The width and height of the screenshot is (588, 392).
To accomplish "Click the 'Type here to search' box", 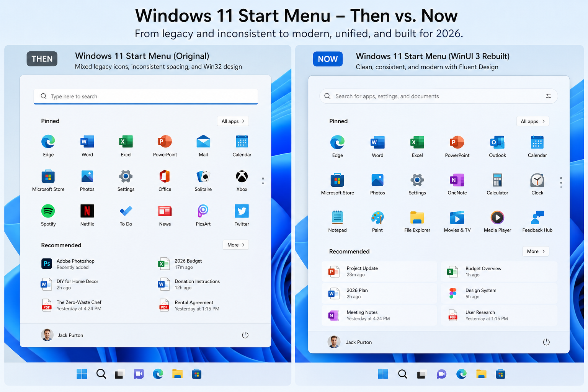I will (x=145, y=96).
